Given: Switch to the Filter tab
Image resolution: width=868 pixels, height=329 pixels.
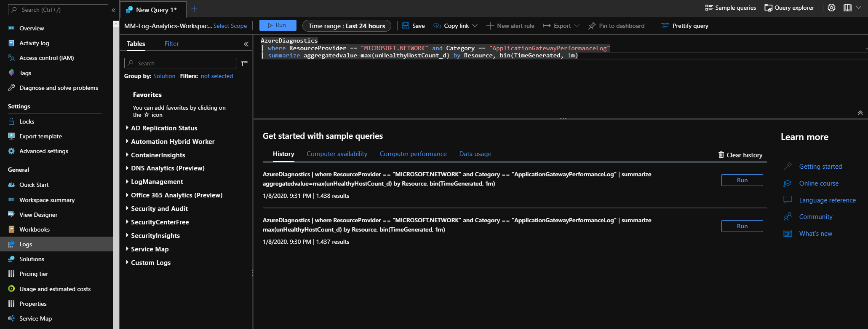Looking at the screenshot, I should [x=171, y=44].
